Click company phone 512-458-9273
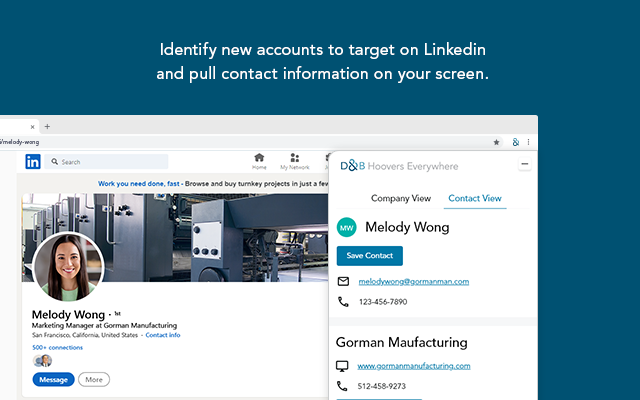 [382, 386]
